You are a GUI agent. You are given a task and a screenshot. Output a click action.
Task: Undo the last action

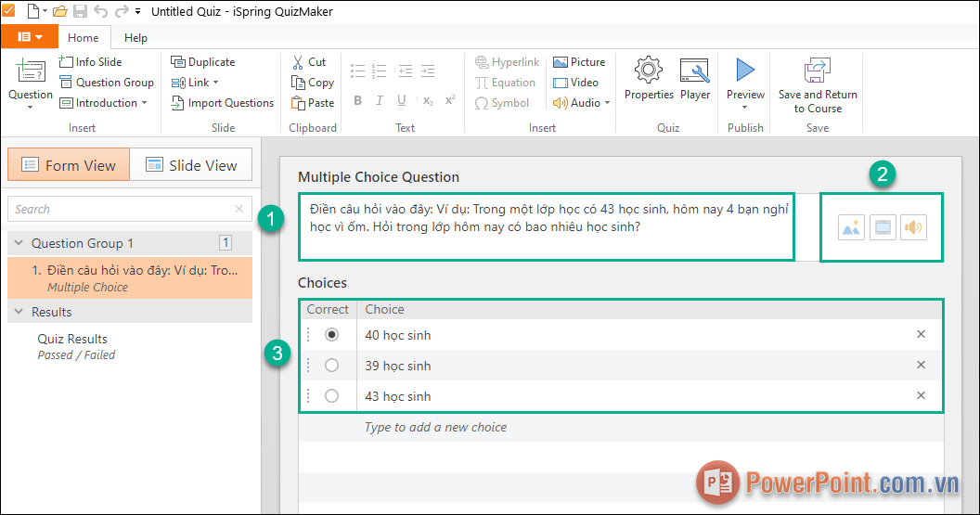coord(100,11)
